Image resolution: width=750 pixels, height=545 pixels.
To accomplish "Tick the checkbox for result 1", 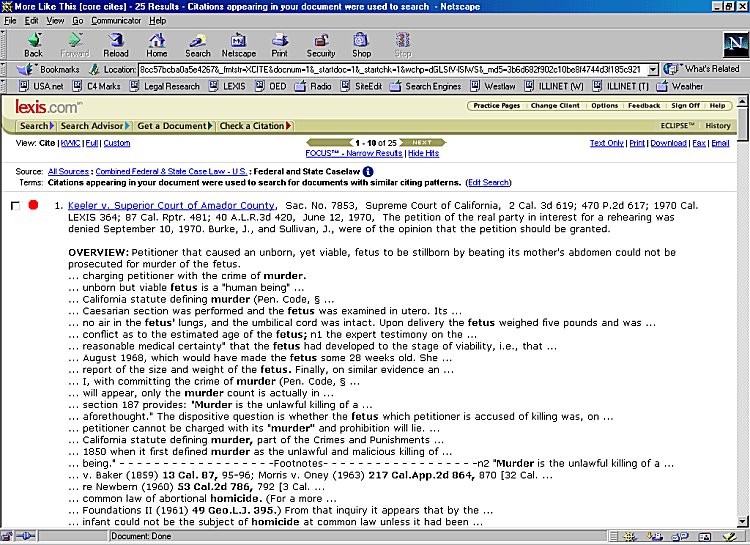I will 15,206.
